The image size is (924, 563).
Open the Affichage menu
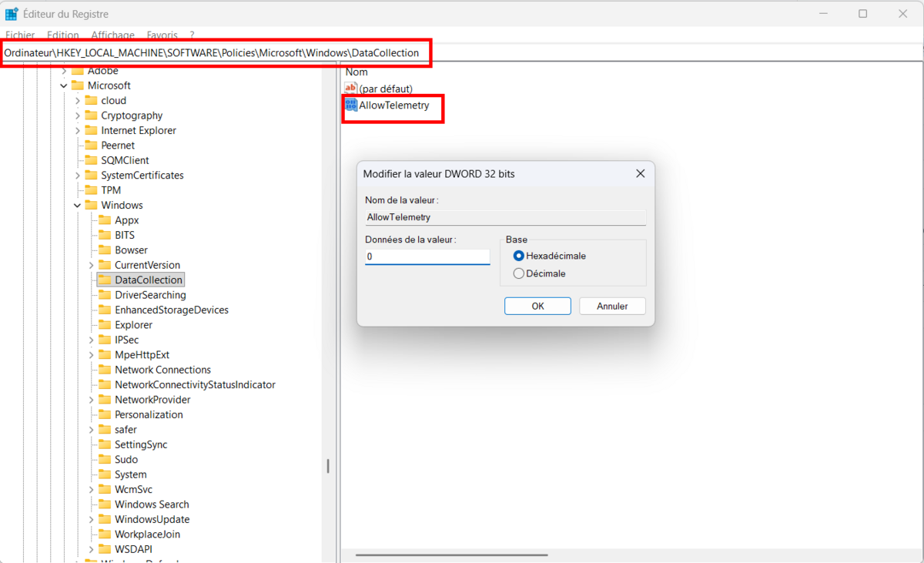pos(112,35)
